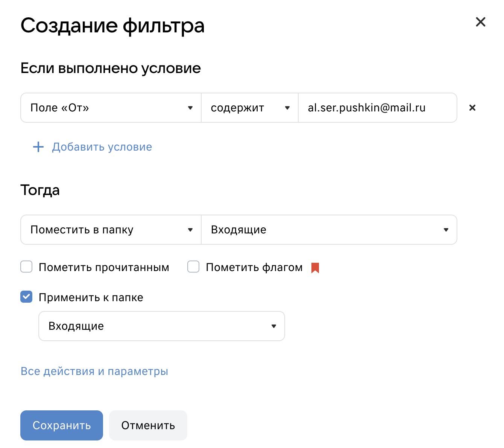
Task: Open the target folder «Входящие» dropdown
Action: (x=329, y=230)
